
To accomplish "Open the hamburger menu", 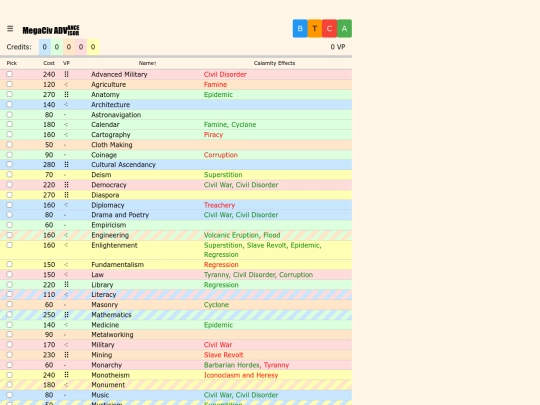I will coord(10,29).
